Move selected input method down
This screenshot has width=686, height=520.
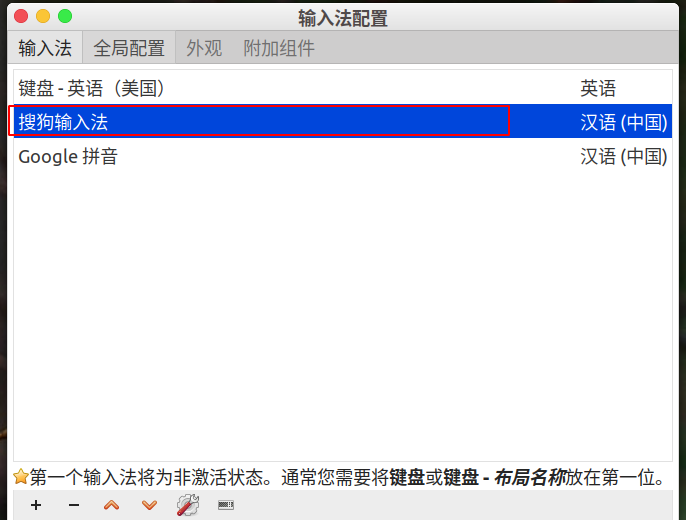click(x=149, y=506)
